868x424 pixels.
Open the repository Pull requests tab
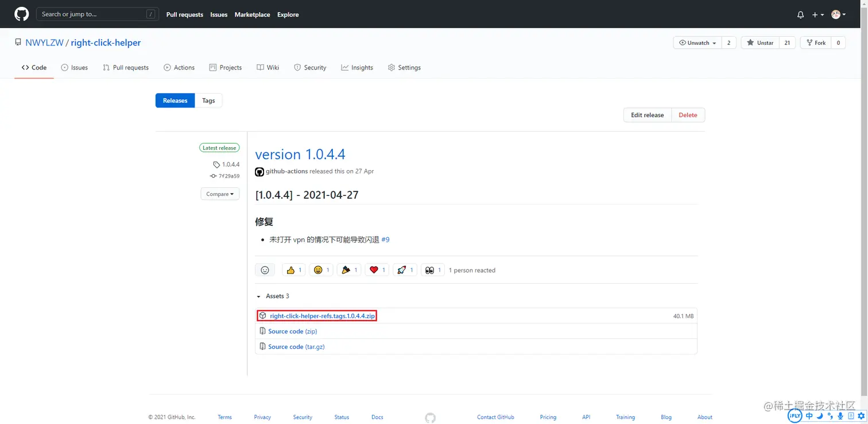pos(126,68)
